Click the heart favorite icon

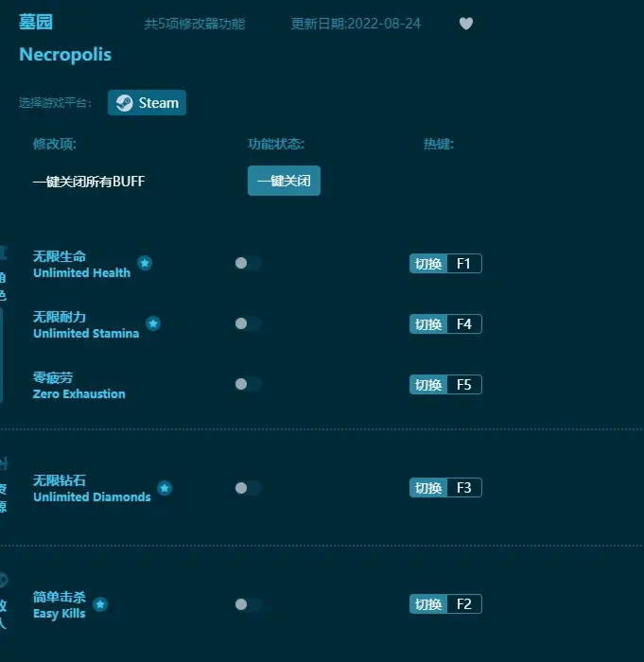pyautogui.click(x=466, y=24)
